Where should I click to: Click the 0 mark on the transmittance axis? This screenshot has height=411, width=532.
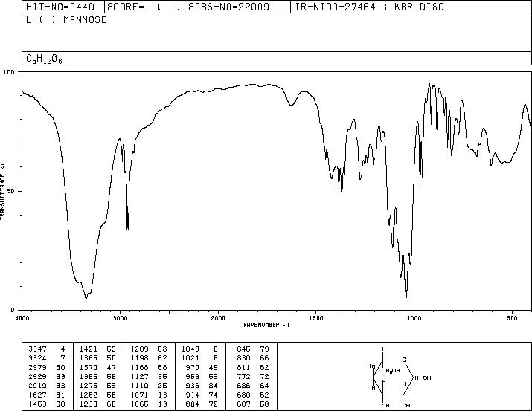pos(13,310)
